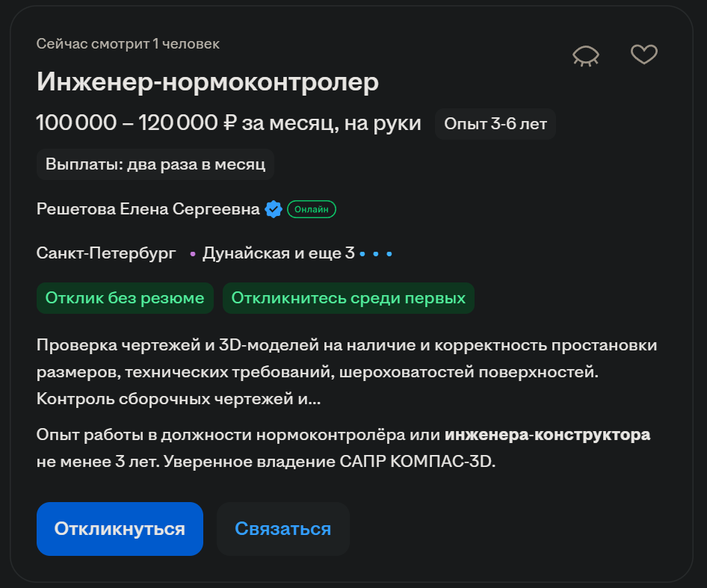Click the Опыт 3-6 лет badge
This screenshot has width=707, height=588.
(x=495, y=123)
